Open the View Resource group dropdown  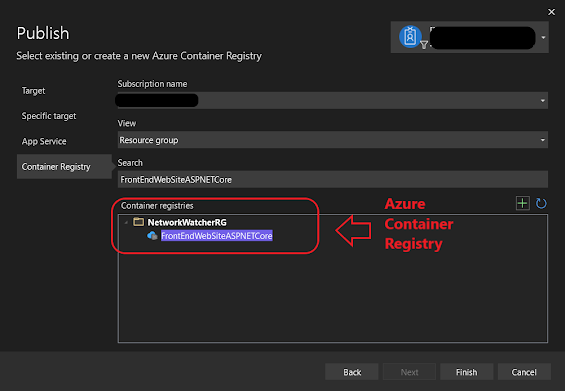[x=333, y=140]
